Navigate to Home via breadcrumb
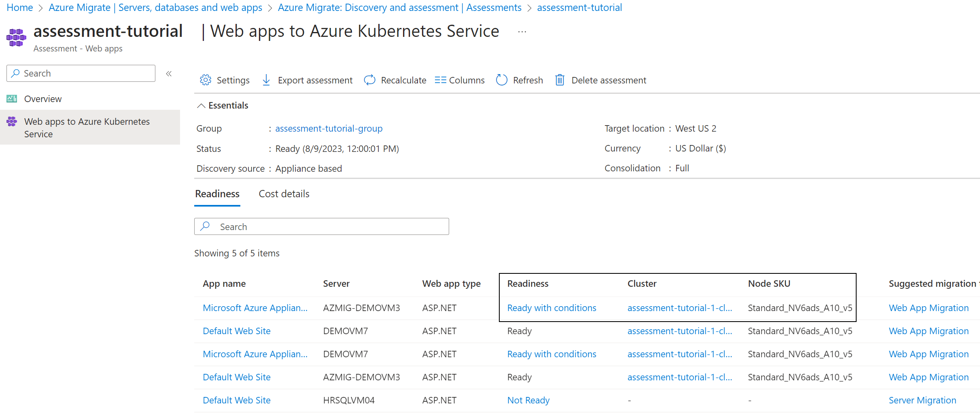980x418 pixels. [19, 7]
